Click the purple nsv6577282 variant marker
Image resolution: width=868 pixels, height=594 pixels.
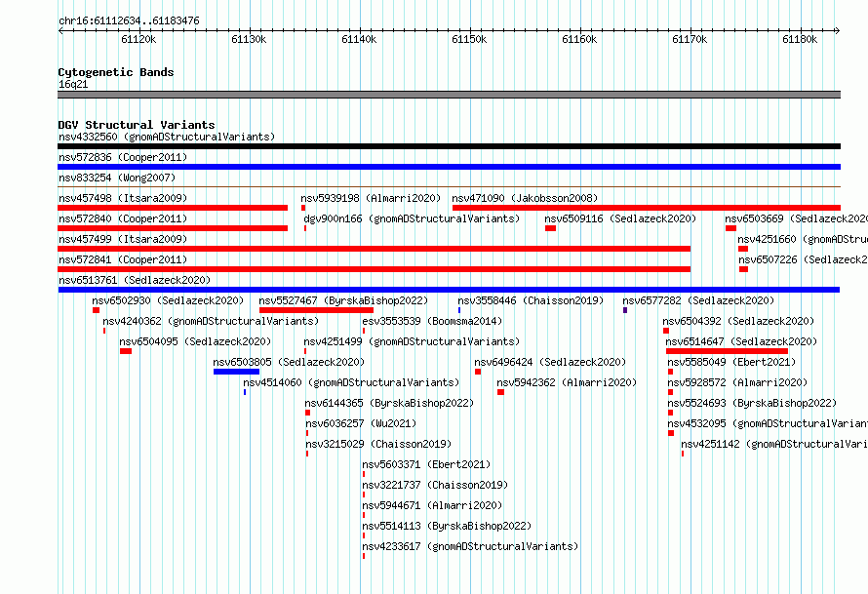tap(625, 310)
